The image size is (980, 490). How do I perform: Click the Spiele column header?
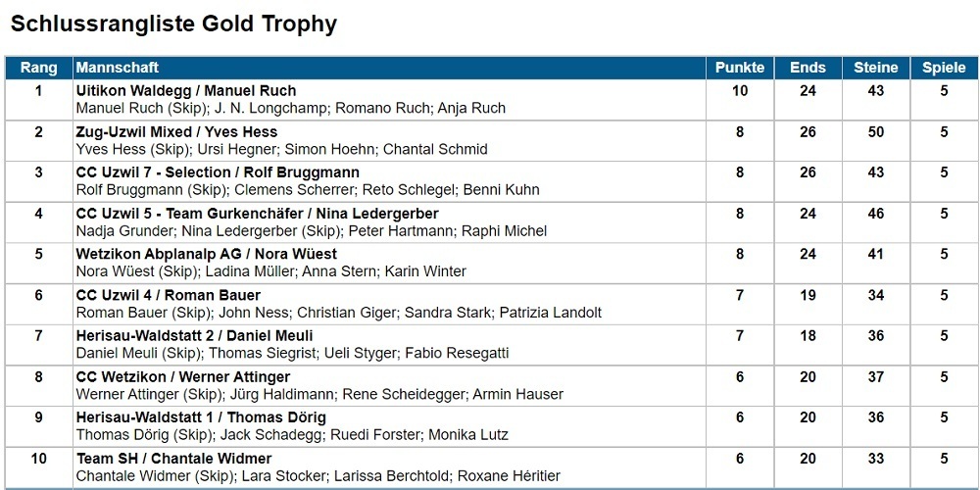click(944, 68)
